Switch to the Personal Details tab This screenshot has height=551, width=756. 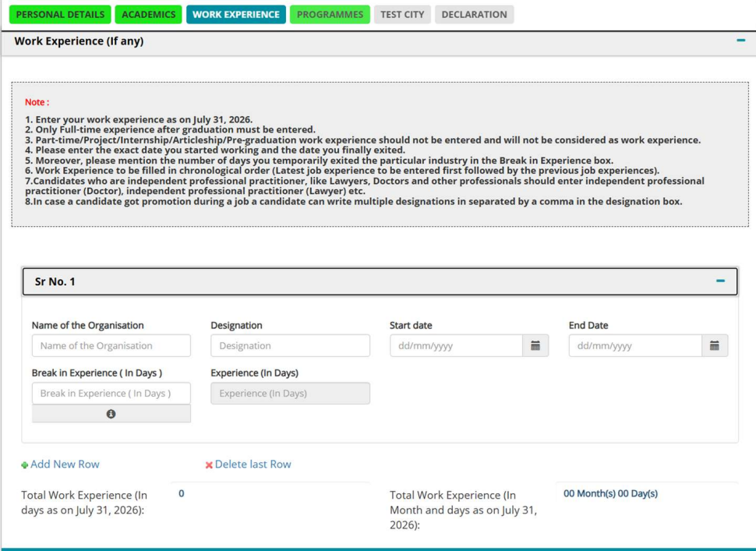tap(60, 15)
